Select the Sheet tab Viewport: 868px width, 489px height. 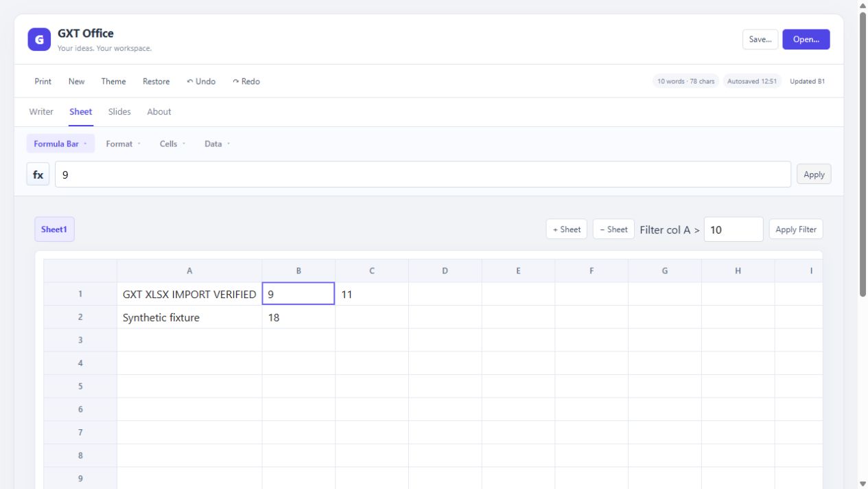click(80, 111)
